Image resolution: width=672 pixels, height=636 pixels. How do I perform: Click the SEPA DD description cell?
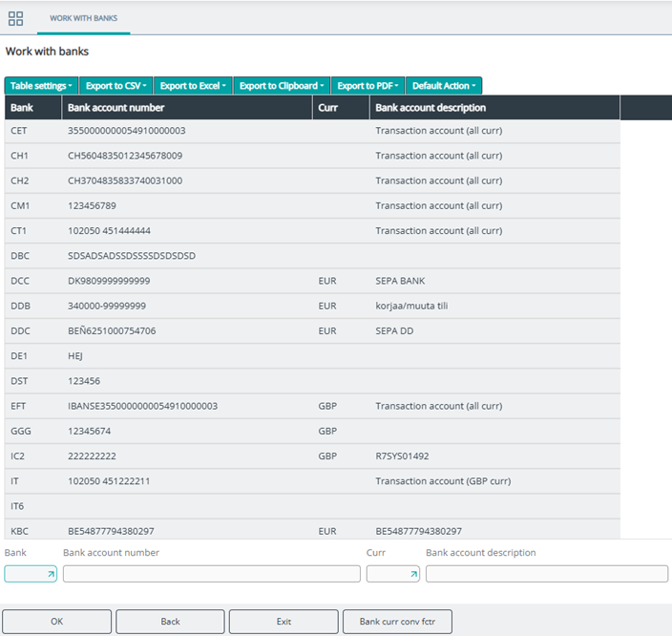[395, 331]
